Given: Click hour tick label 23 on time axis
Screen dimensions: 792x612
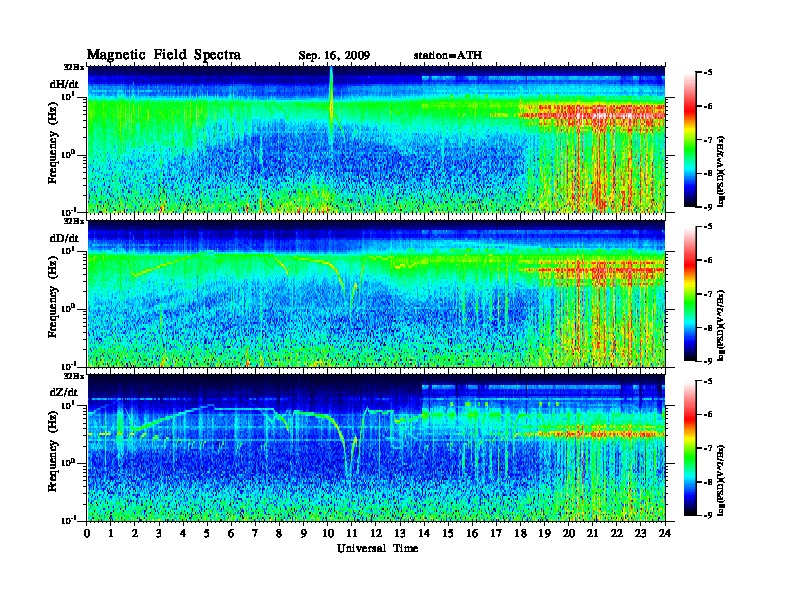Looking at the screenshot, I should (x=640, y=534).
